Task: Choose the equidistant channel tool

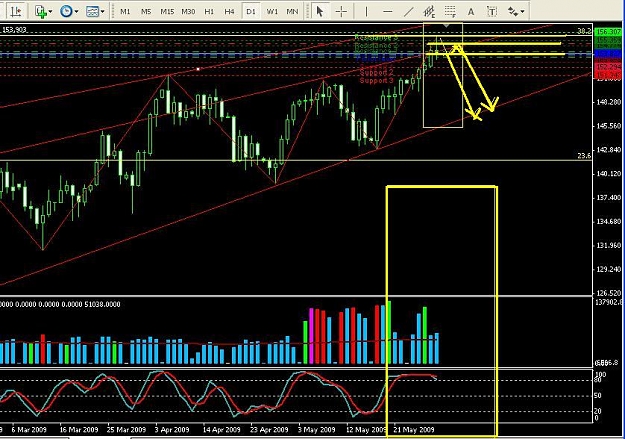Action: (429, 12)
